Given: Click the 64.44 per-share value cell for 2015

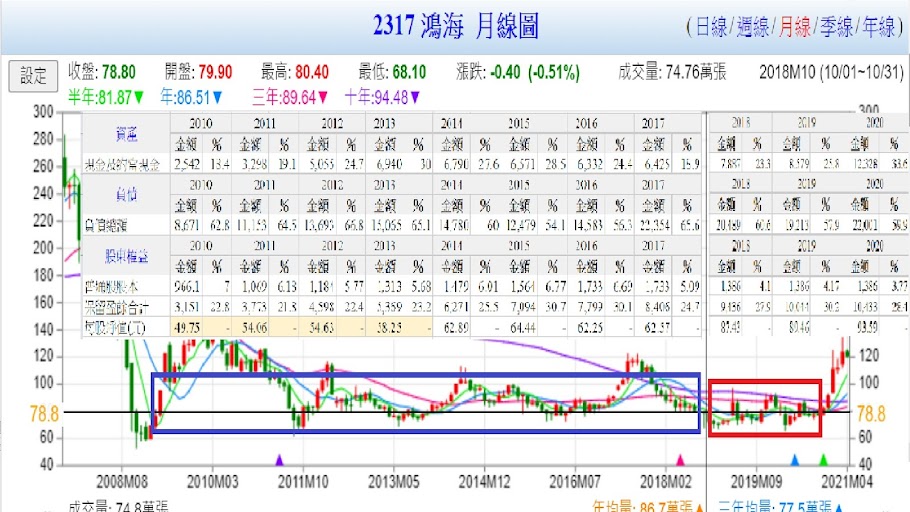Looking at the screenshot, I should (523, 328).
